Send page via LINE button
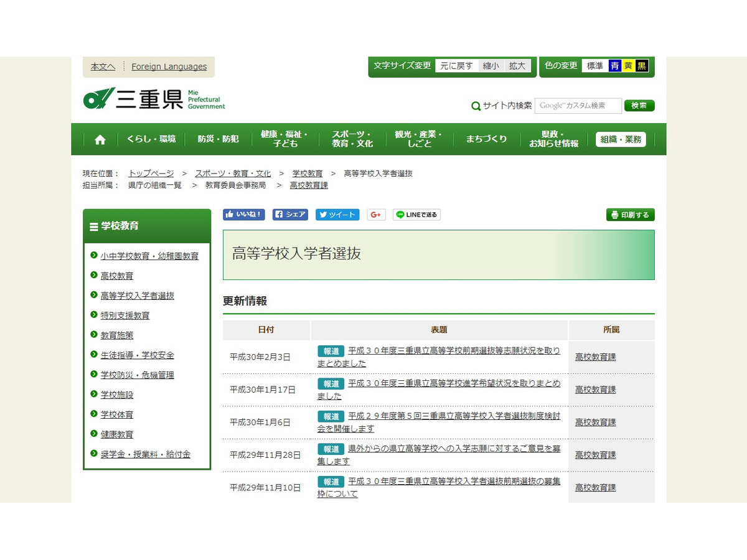The image size is (747, 560). (416, 215)
